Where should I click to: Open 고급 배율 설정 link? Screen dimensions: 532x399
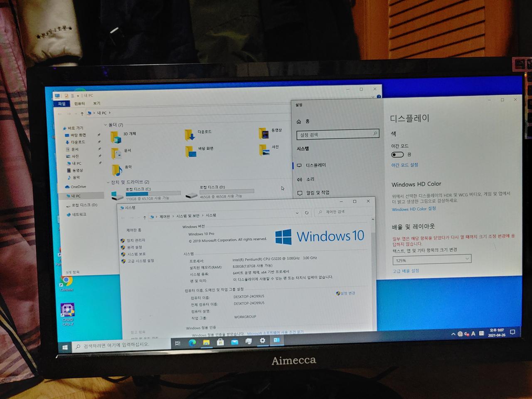(405, 270)
